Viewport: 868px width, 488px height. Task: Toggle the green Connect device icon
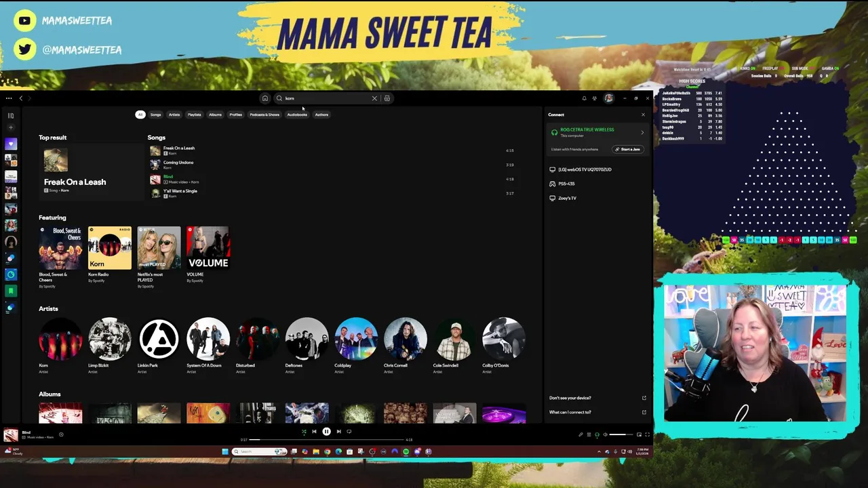(597, 434)
